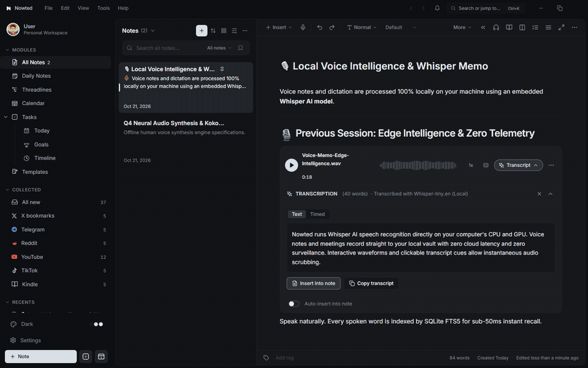Open the Notes list dropdown
Screen dimensions: 588x368
click(x=153, y=31)
